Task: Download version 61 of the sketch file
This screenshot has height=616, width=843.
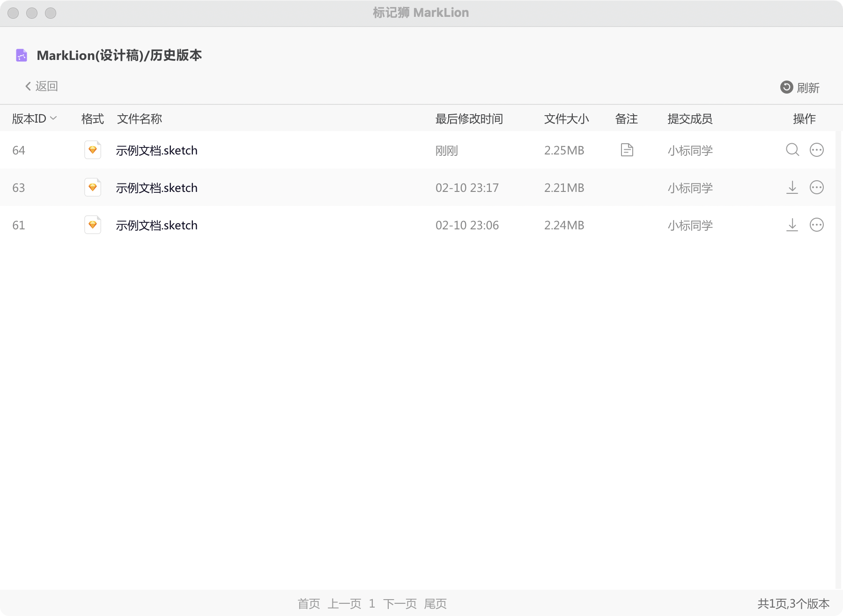Action: pyautogui.click(x=792, y=225)
